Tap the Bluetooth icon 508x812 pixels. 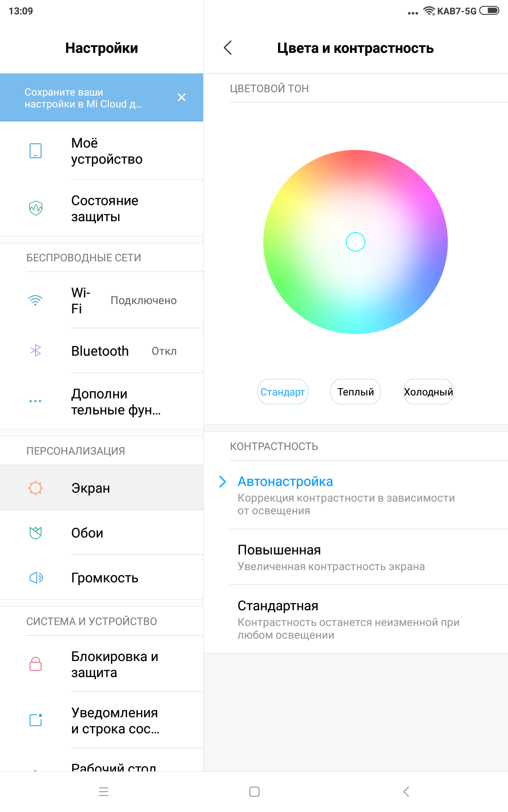point(36,351)
